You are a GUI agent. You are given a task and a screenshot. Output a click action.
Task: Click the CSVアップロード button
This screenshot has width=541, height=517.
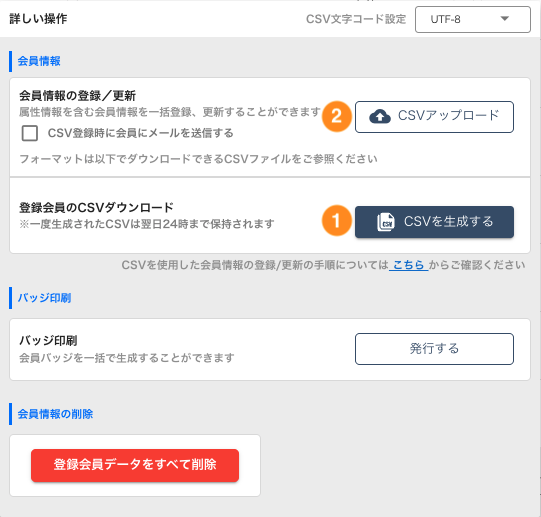tap(434, 117)
